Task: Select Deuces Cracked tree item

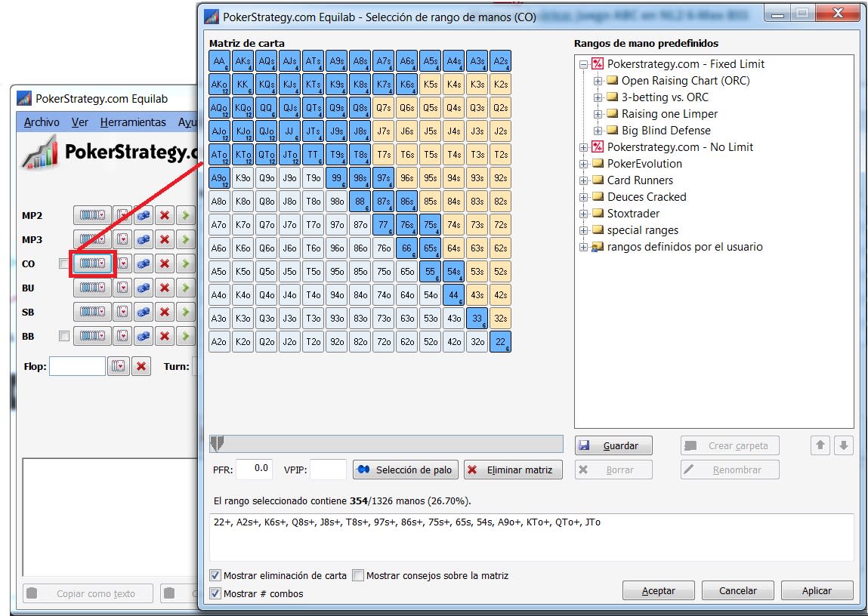Action: (647, 197)
